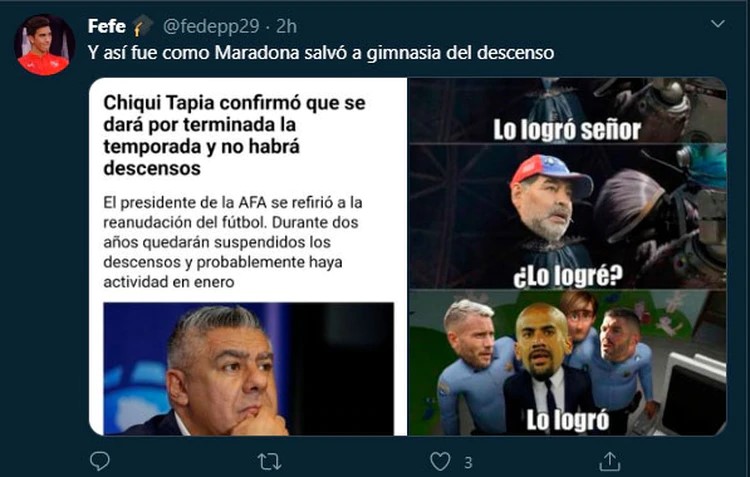Click the 'Lo logró señor' meme panel
The image size is (750, 477).
click(567, 110)
